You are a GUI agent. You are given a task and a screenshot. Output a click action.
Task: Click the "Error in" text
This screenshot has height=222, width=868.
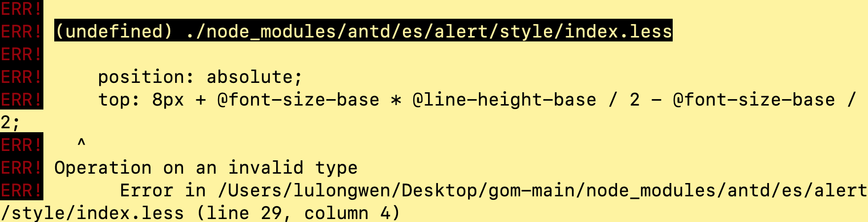click(x=163, y=190)
